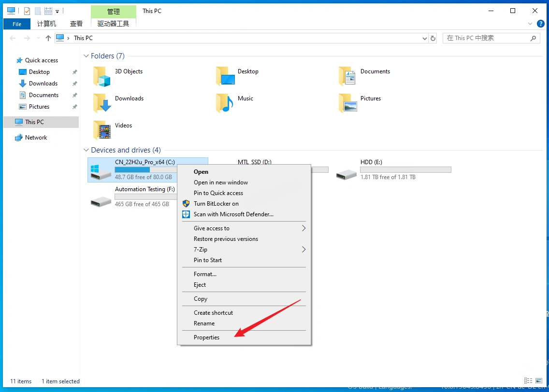Image resolution: width=549 pixels, height=392 pixels.
Task: Expand the address bar history dropdown
Action: 424,39
